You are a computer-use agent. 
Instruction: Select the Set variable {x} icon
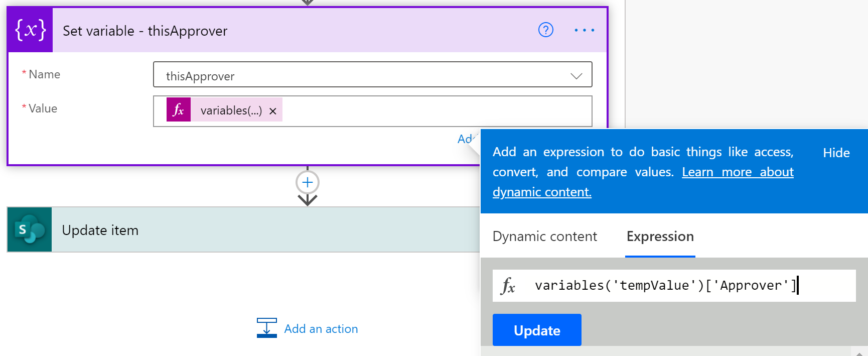(29, 30)
